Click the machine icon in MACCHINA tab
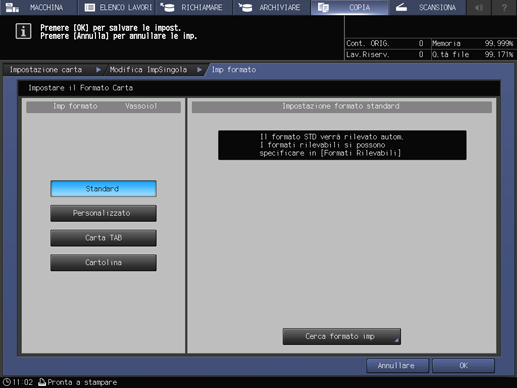 click(12, 7)
